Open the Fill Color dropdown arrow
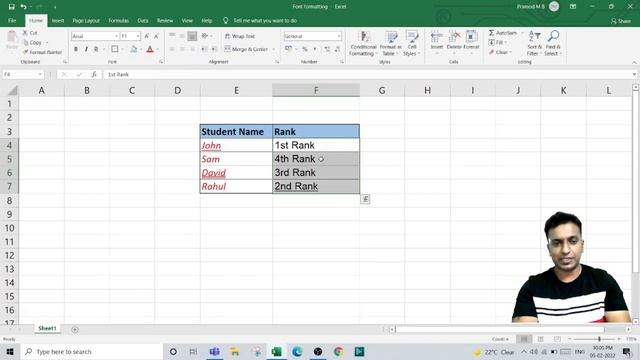This screenshot has width=640, height=360. [x=141, y=49]
